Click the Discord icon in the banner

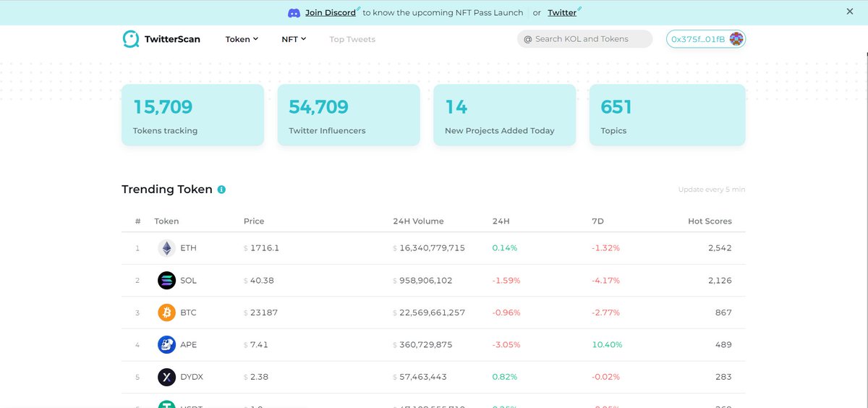tap(294, 13)
